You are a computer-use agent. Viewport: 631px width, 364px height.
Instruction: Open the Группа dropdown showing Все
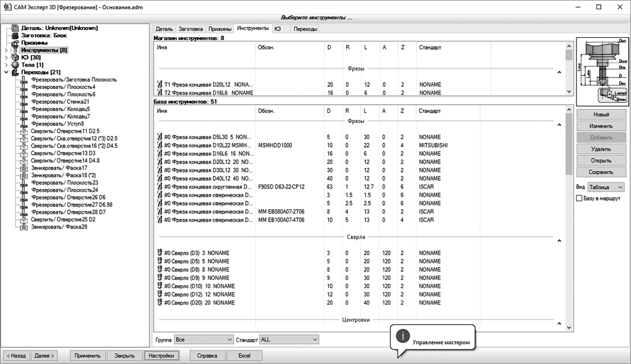coord(203,340)
